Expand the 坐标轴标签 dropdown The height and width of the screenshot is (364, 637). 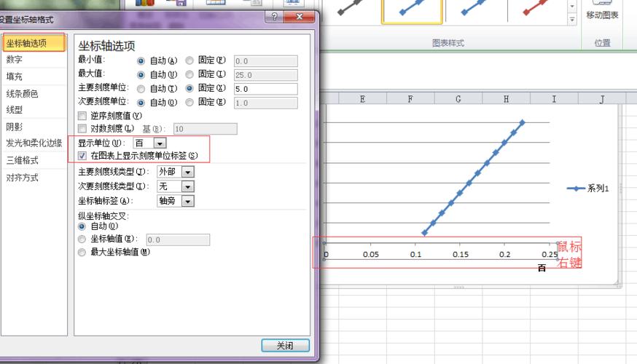pos(187,201)
